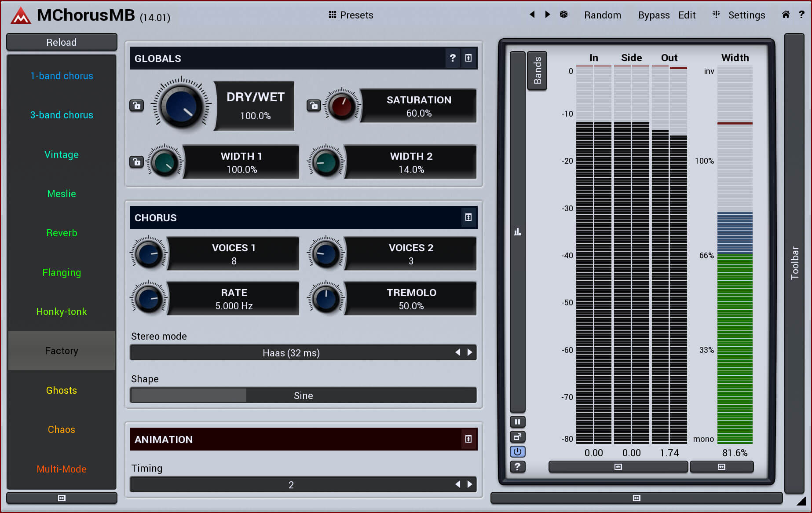Screen dimensions: 812x513
Task: Select previous Stereo mode option
Action: click(x=458, y=352)
